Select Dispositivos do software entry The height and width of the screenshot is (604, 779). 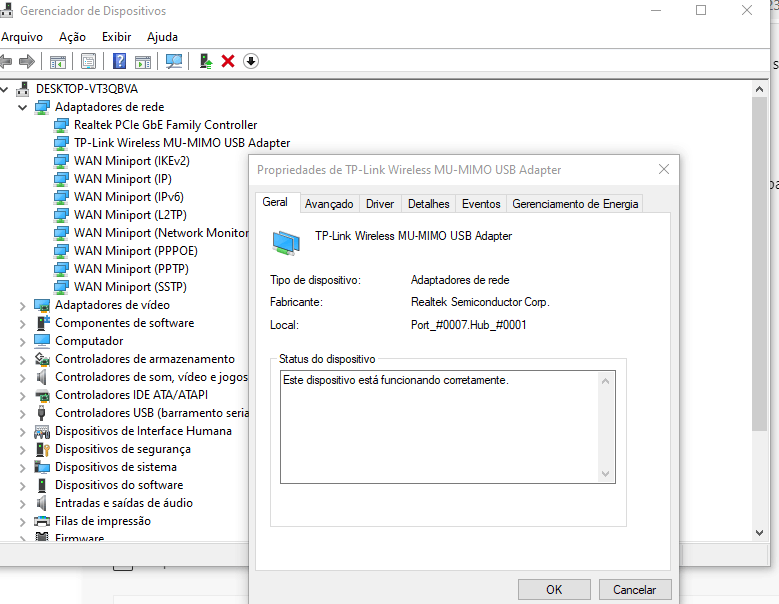(119, 485)
